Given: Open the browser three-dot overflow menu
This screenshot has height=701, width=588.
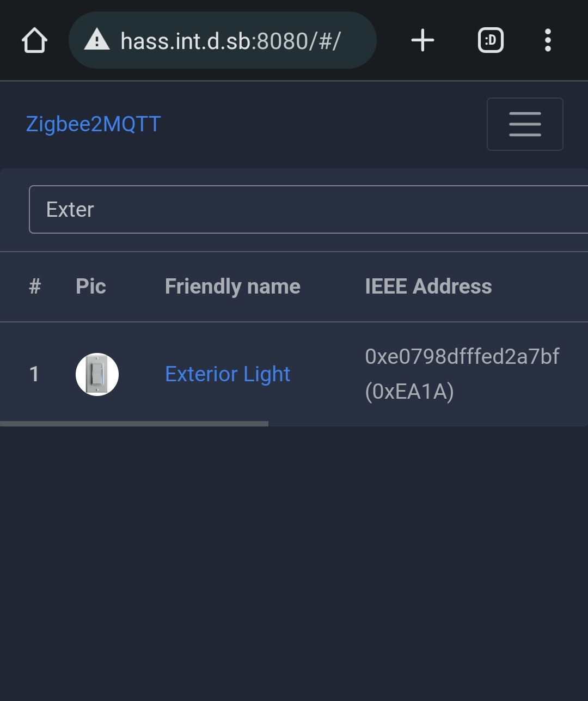Looking at the screenshot, I should (x=547, y=40).
